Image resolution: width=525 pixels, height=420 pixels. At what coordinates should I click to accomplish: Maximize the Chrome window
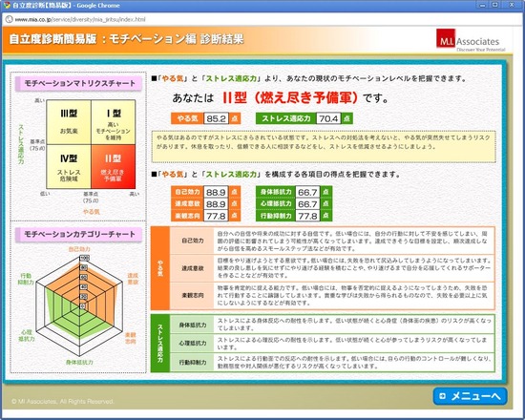494,5
